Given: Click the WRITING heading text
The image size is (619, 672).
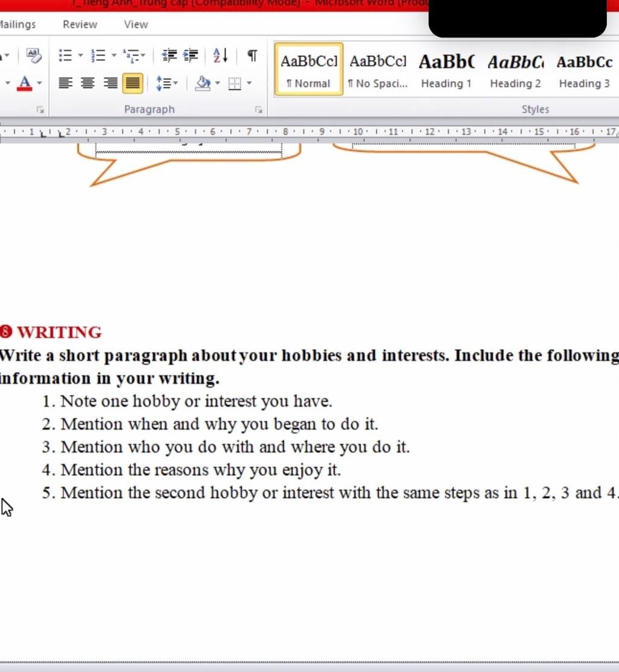Looking at the screenshot, I should point(59,332).
